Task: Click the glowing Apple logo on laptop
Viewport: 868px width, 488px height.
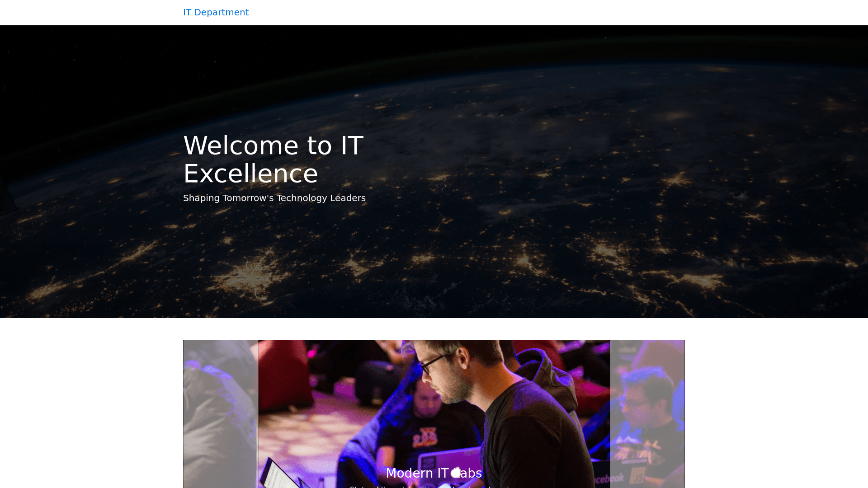Action: [x=456, y=473]
